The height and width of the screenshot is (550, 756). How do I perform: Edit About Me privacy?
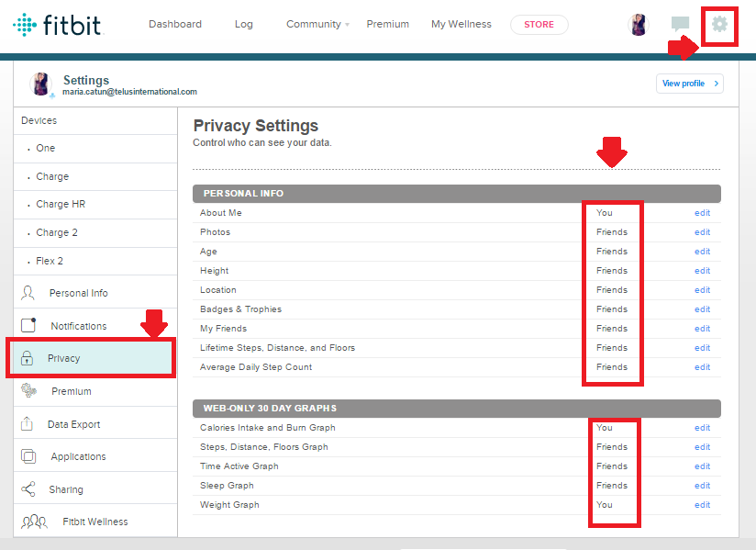click(702, 213)
